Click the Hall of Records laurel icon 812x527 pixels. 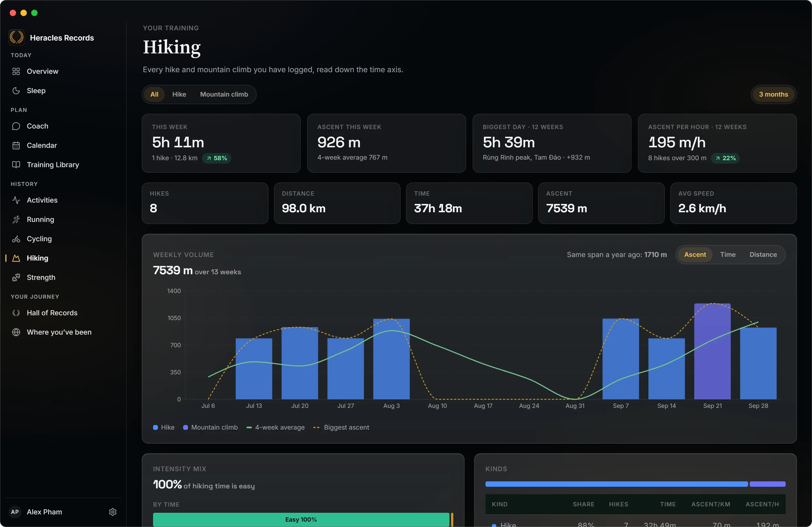pos(16,313)
